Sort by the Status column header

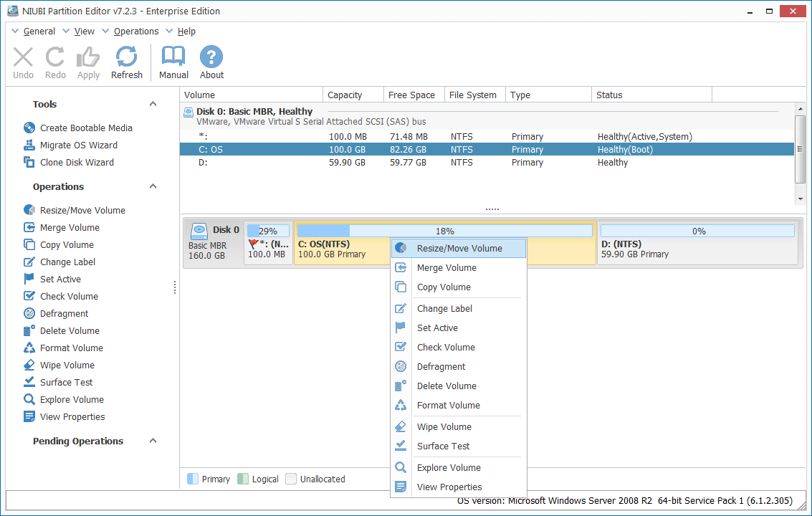click(652, 95)
